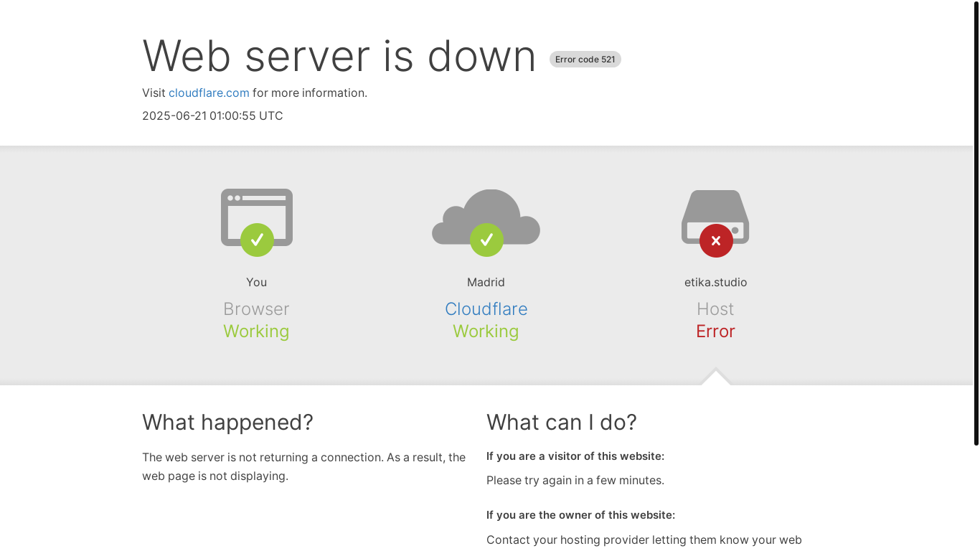Click the etika.studio host name
The width and height of the screenshot is (980, 551).
(x=715, y=282)
